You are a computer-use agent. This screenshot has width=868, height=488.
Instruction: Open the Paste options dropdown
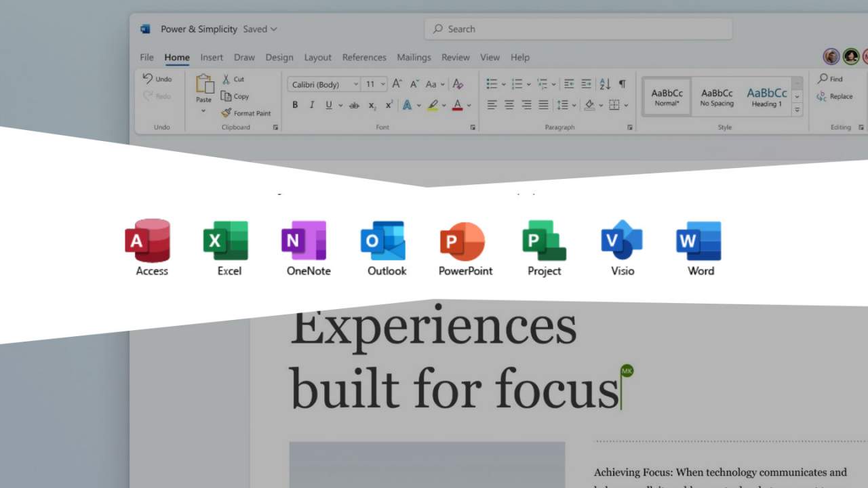click(203, 110)
